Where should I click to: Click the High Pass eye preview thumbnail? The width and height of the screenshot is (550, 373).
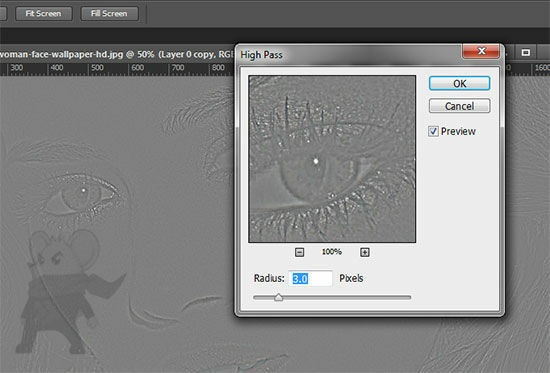click(332, 159)
